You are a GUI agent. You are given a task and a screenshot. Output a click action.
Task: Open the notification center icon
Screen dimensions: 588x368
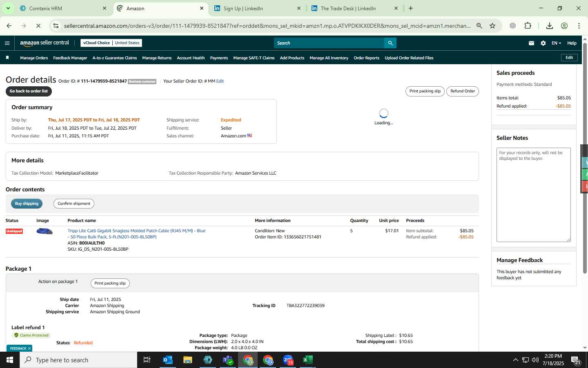click(576, 360)
